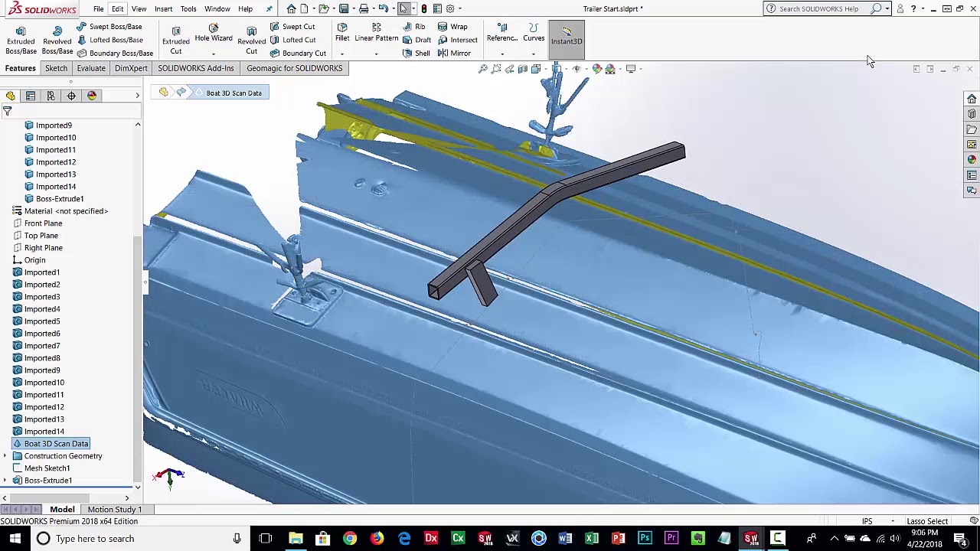Open the ConfigurationManager panel tab

tap(51, 96)
